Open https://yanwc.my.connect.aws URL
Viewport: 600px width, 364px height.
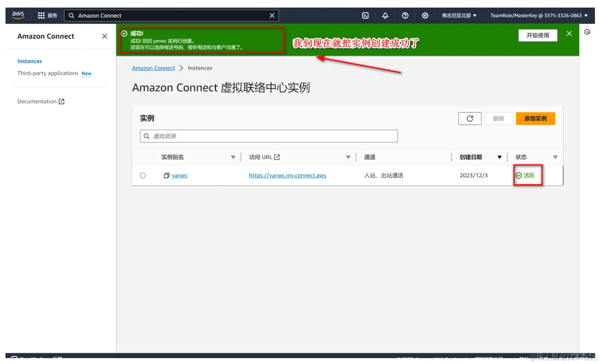pyautogui.click(x=287, y=175)
